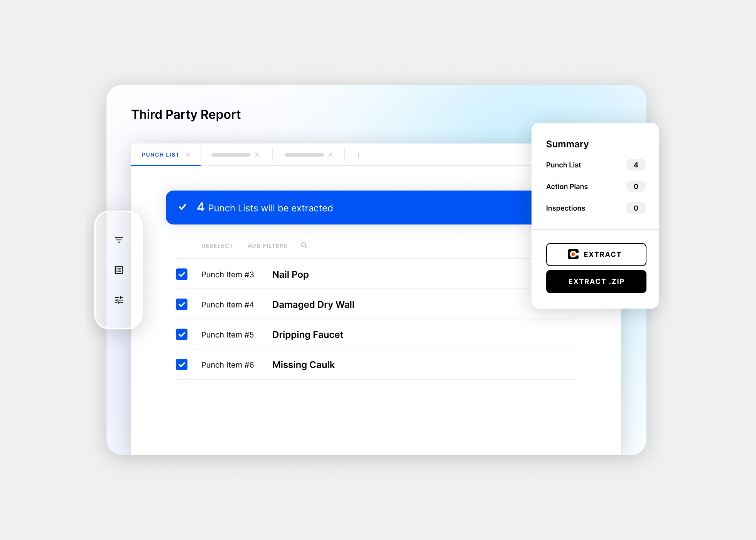Close the third unnamed tab
This screenshot has width=756, height=540.
tap(331, 155)
